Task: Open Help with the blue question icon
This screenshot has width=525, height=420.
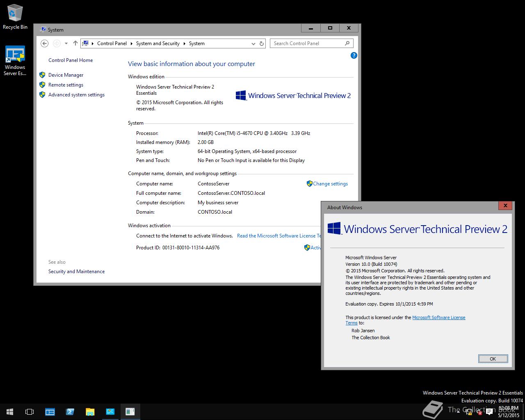Action: point(354,55)
